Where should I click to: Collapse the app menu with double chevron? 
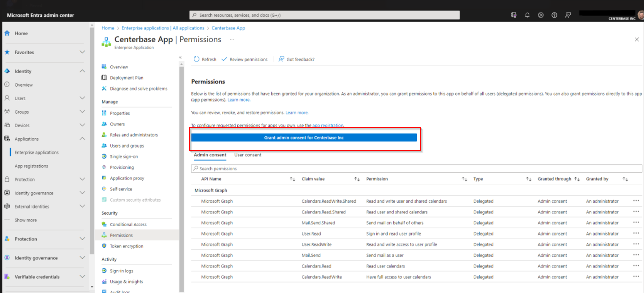tap(180, 57)
